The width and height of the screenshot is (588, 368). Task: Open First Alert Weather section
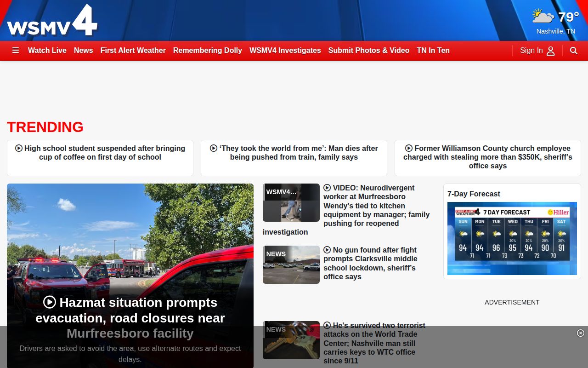[x=133, y=51]
